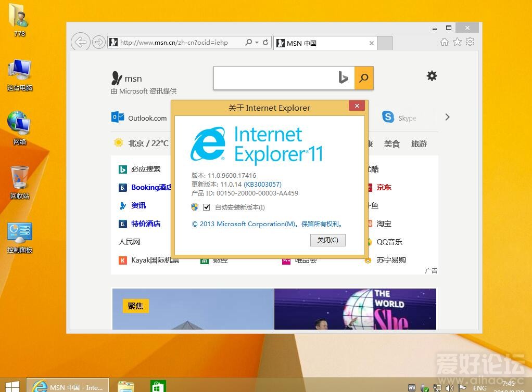Viewport: 532px width, 392px height.
Task: Click the ENG input language indicator
Action: [x=480, y=388]
